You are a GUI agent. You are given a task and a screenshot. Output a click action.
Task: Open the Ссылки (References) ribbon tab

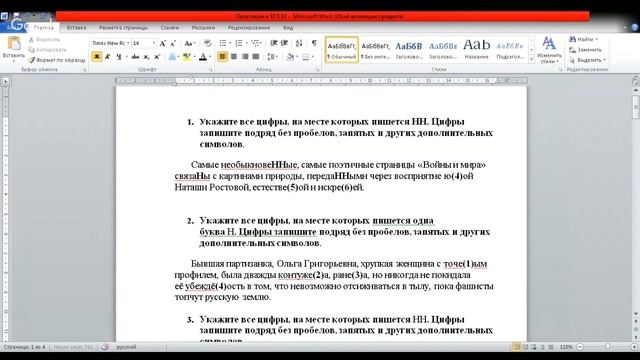(x=170, y=28)
